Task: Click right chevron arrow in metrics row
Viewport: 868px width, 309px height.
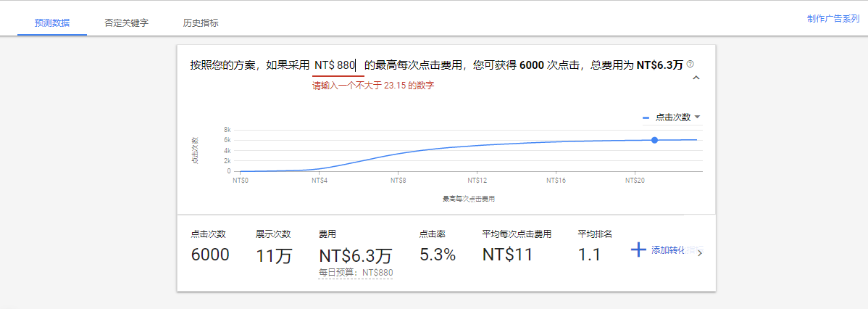Action: pyautogui.click(x=700, y=253)
